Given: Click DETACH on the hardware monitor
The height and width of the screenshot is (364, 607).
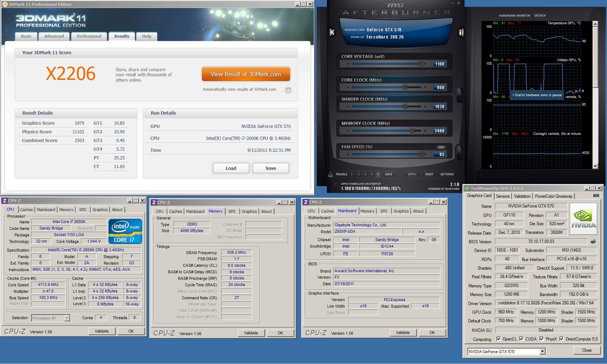Looking at the screenshot, I should [x=540, y=16].
